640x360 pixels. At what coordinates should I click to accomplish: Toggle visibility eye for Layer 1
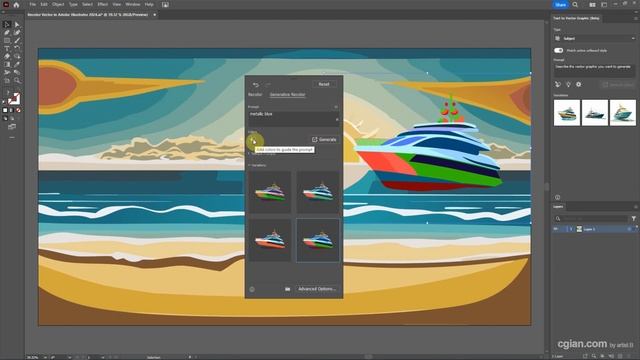tap(556, 229)
